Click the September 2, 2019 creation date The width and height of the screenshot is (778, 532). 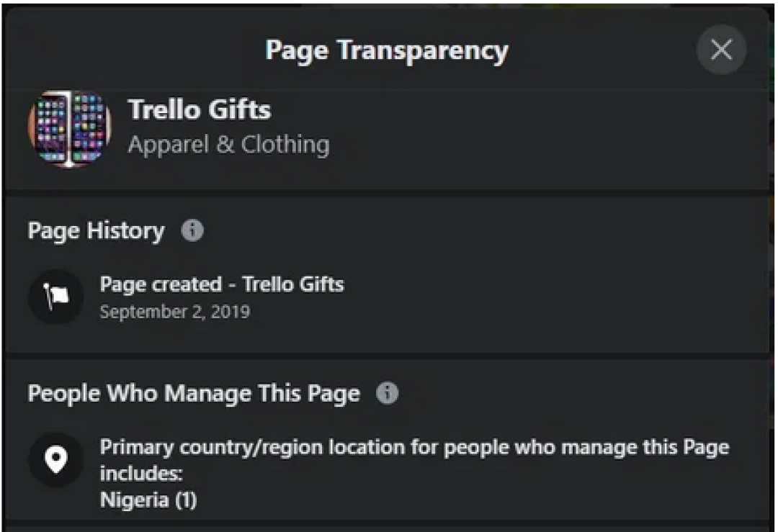pos(175,312)
